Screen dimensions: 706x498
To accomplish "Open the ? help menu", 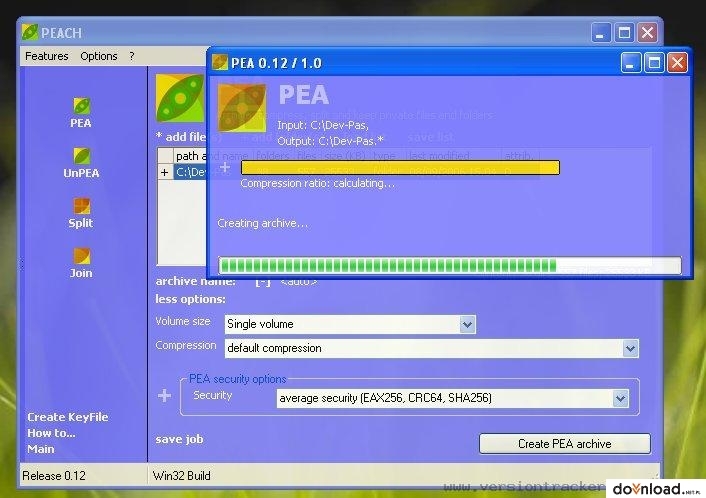I will pos(131,56).
